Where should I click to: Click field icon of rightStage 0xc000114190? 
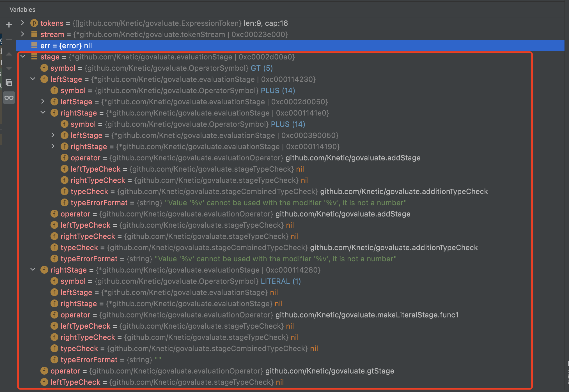click(65, 146)
